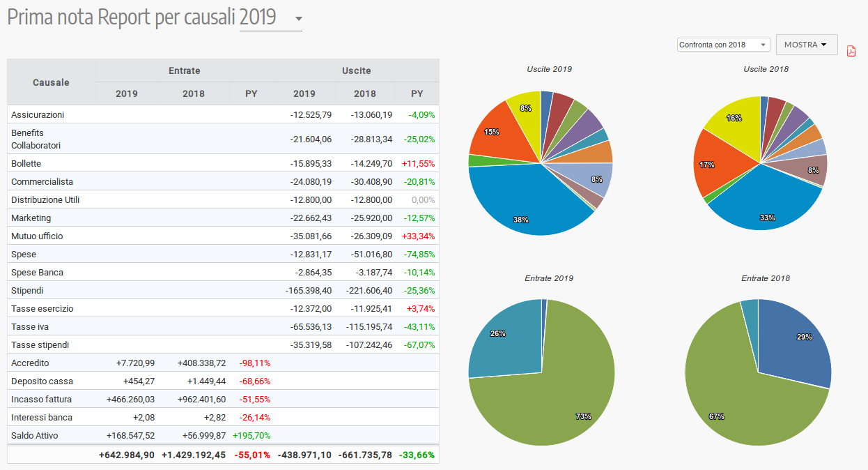Click the 73% green slice in Entrate 2019
This screenshot has width=868, height=470.
click(557, 397)
